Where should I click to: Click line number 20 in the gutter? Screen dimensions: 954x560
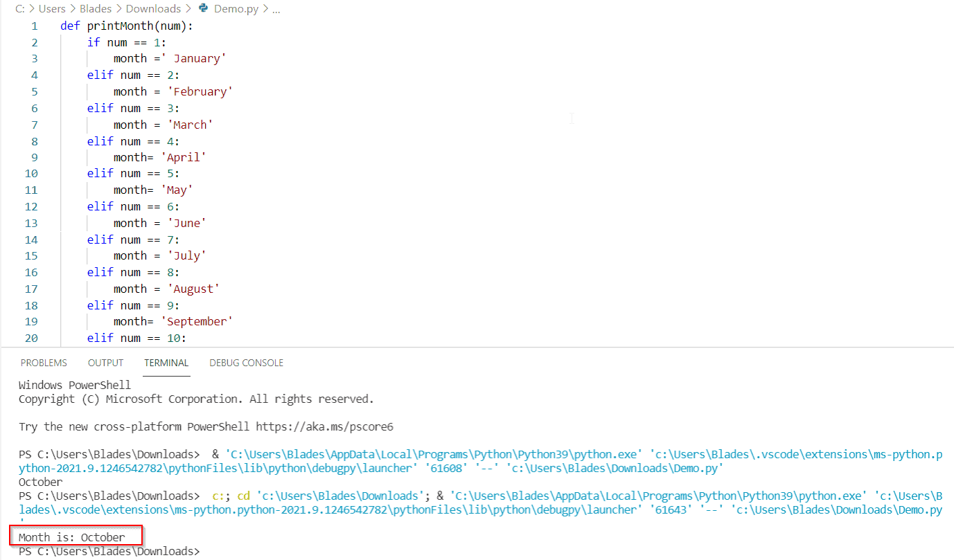(31, 338)
